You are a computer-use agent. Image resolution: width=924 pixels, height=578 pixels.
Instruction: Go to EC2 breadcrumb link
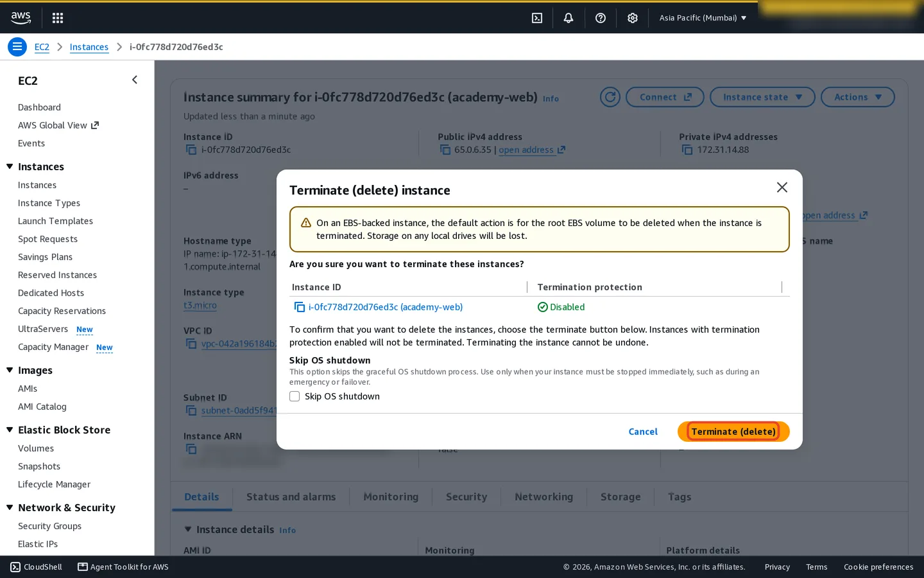tap(42, 47)
